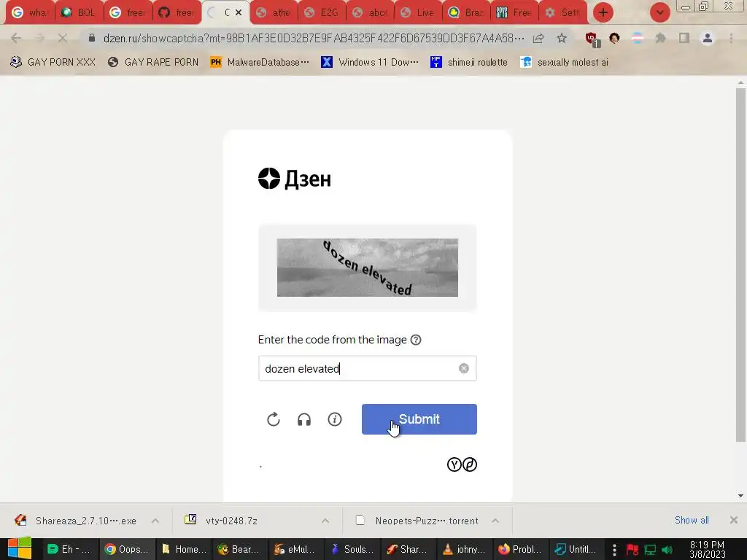Expand Shareaza download item options
The height and width of the screenshot is (560, 747).
pyautogui.click(x=155, y=521)
